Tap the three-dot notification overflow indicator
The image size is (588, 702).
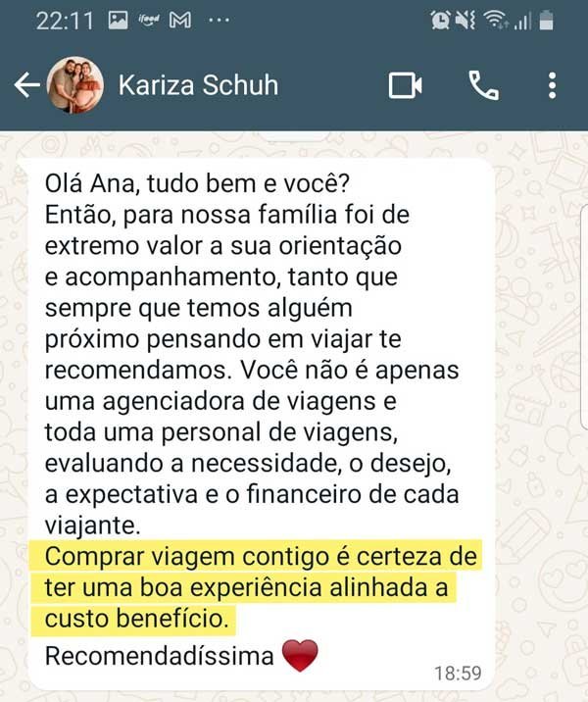coord(219,21)
